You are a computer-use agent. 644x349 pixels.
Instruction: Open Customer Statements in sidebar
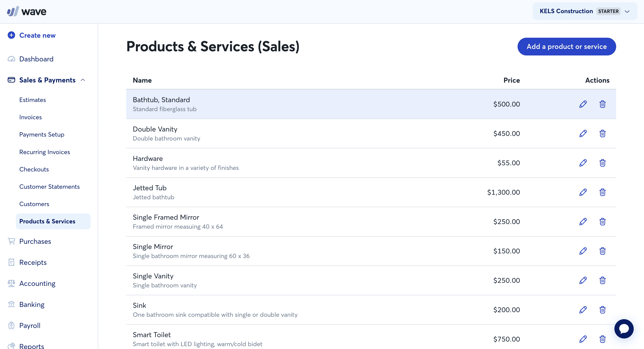click(50, 187)
